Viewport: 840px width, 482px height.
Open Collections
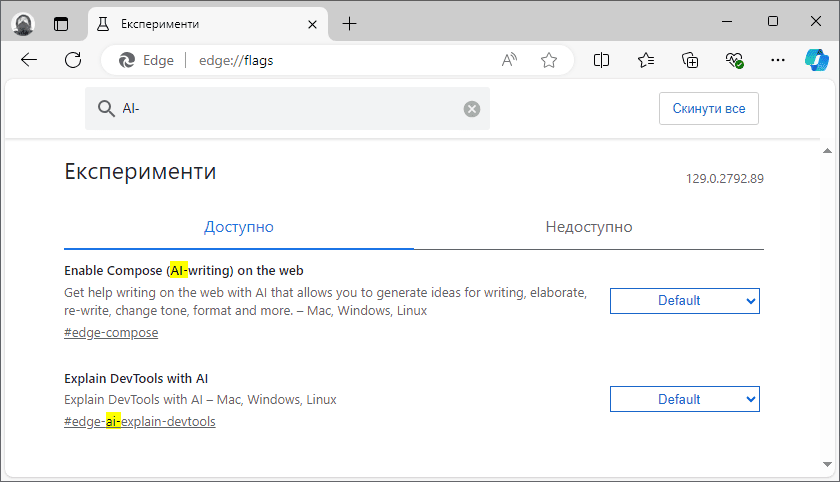(x=690, y=60)
